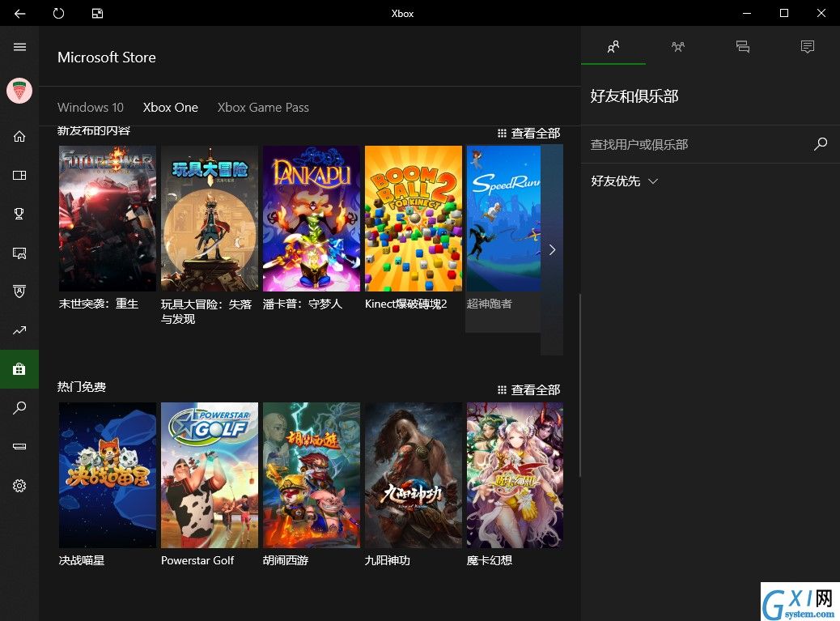Open the Trending arrow icon
The height and width of the screenshot is (621, 840).
[19, 330]
